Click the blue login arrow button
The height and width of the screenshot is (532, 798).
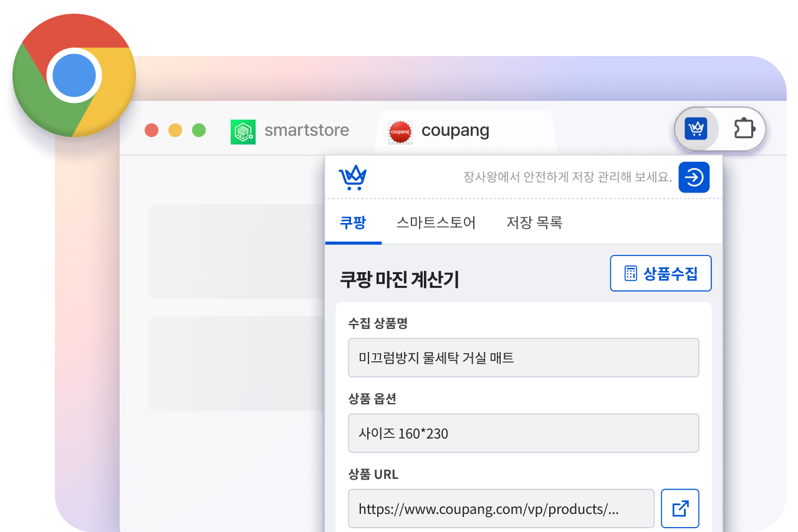[x=694, y=178]
